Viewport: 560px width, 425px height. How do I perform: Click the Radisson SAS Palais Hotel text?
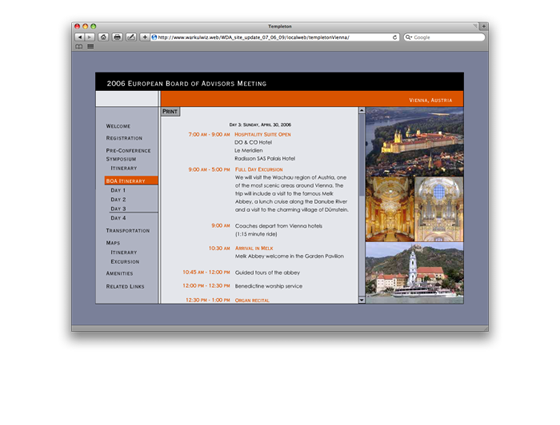coord(265,159)
